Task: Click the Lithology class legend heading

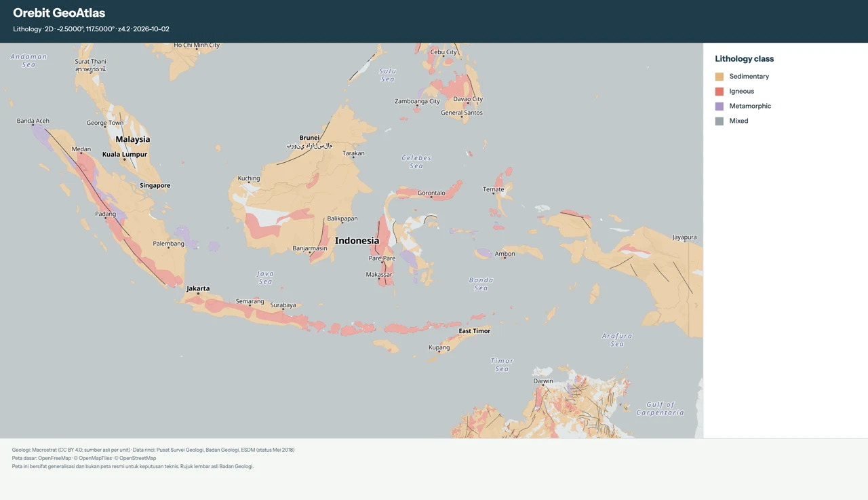Action: click(x=745, y=59)
